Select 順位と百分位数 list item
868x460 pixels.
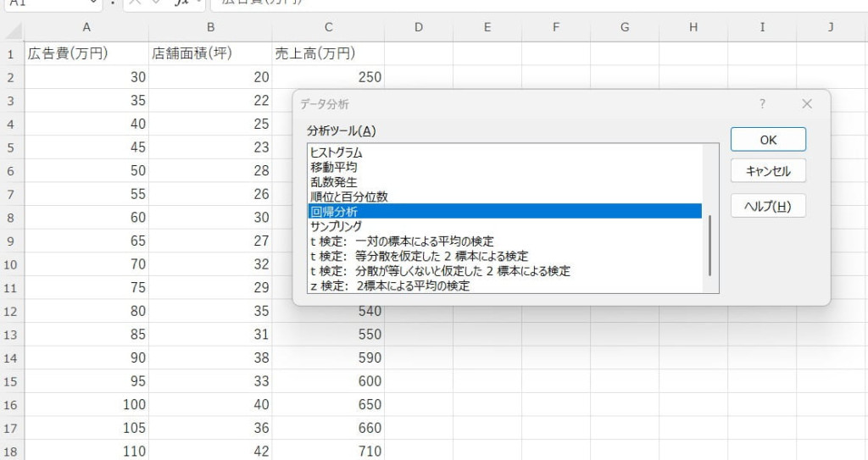349,197
